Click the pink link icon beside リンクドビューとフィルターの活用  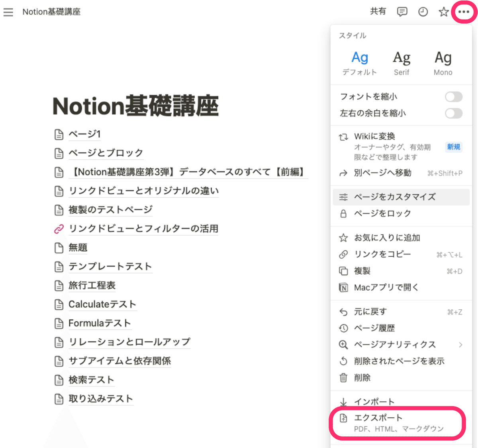(59, 229)
